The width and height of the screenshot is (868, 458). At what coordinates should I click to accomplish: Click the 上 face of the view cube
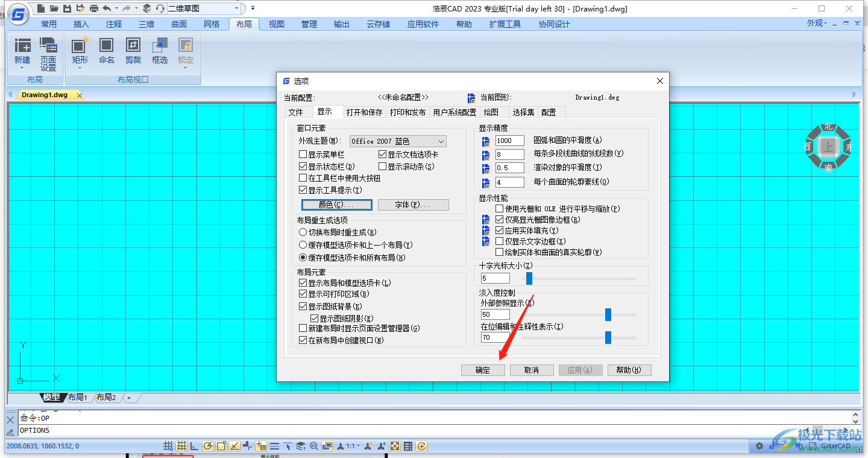828,147
